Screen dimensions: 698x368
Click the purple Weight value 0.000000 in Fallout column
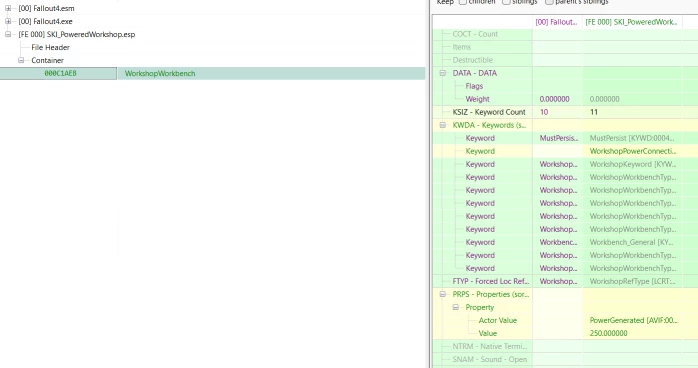554,99
